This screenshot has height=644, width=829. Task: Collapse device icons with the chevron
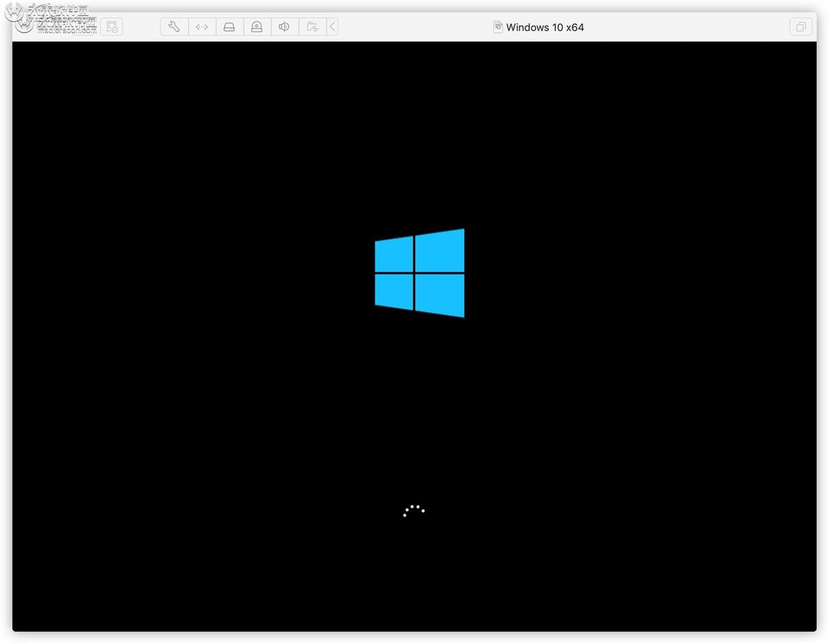click(332, 27)
